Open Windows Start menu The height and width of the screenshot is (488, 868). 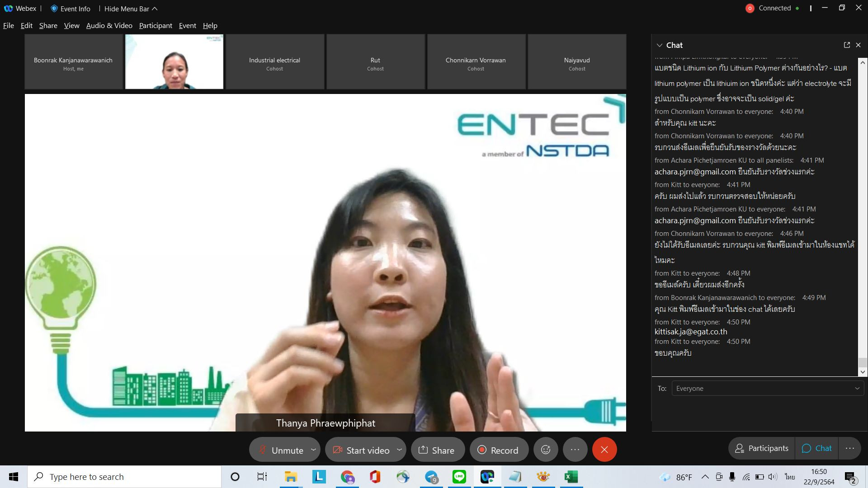pos(14,477)
